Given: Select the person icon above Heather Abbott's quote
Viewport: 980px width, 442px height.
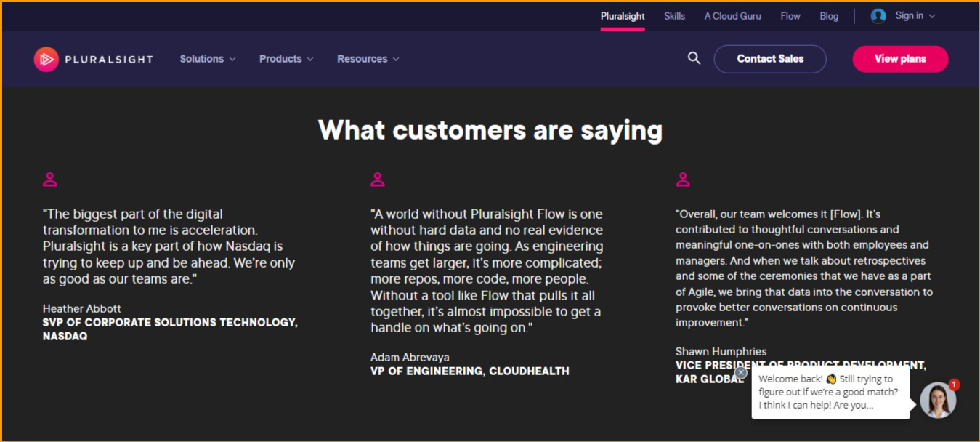Looking at the screenshot, I should (49, 178).
